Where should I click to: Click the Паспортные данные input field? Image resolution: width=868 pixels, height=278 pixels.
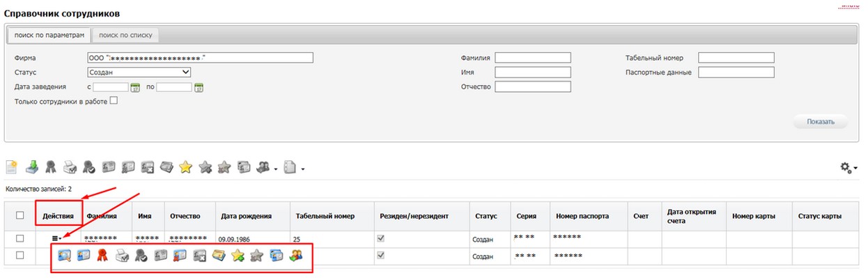(736, 72)
